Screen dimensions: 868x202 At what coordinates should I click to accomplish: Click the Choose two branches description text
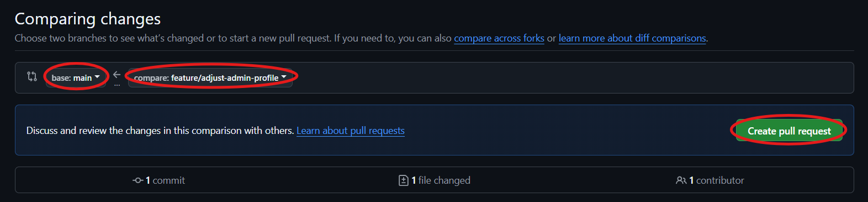(233, 38)
